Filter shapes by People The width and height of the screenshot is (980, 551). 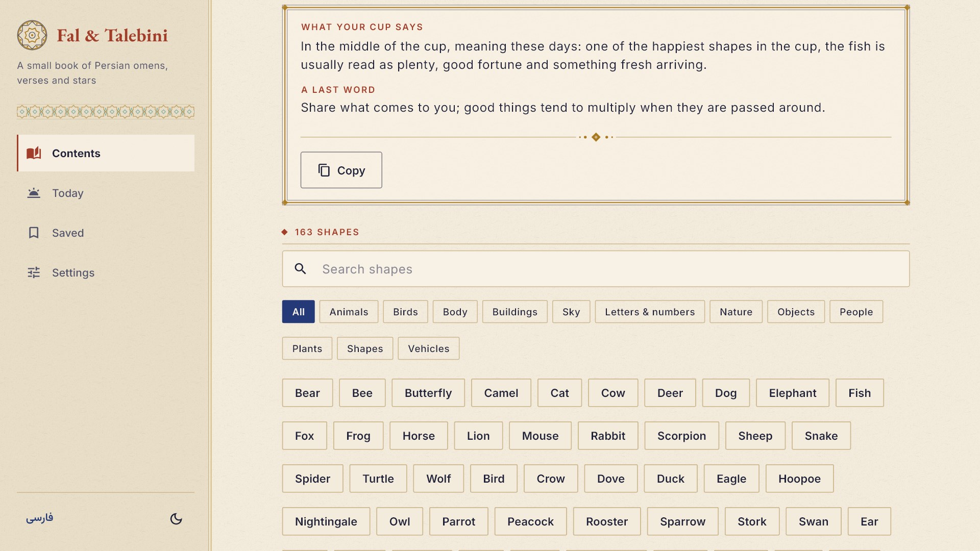click(x=856, y=312)
